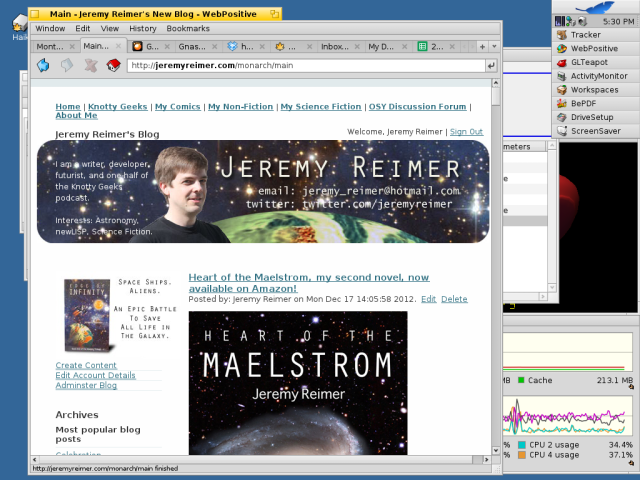The image size is (640, 480).
Task: Open a new tab with the plus button
Action: click(x=482, y=47)
